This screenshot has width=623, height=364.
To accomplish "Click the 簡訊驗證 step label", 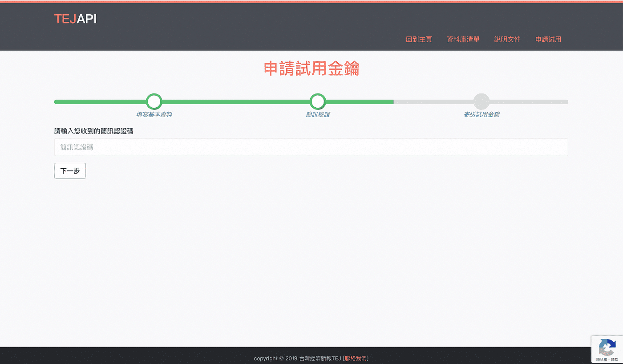I will coord(318,114).
